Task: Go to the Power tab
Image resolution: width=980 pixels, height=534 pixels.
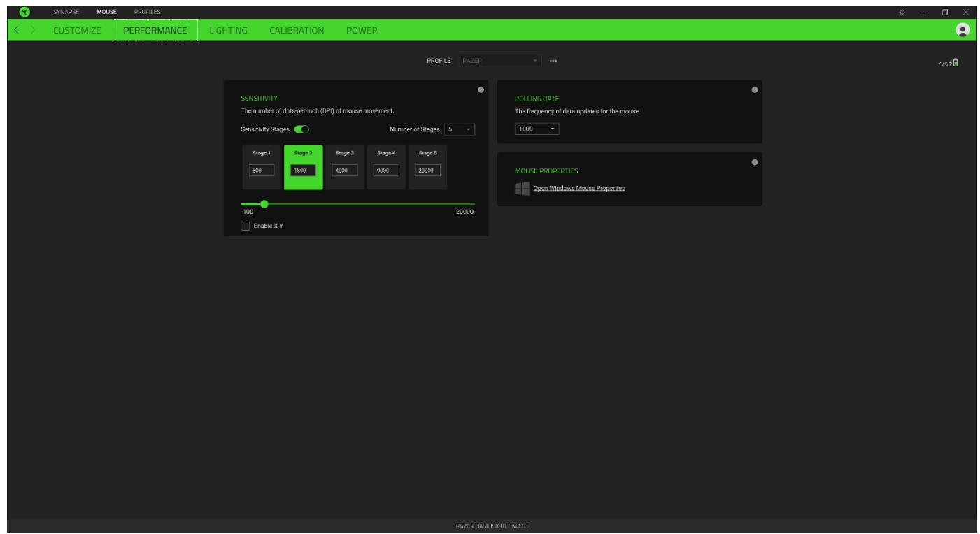Action: (x=361, y=30)
